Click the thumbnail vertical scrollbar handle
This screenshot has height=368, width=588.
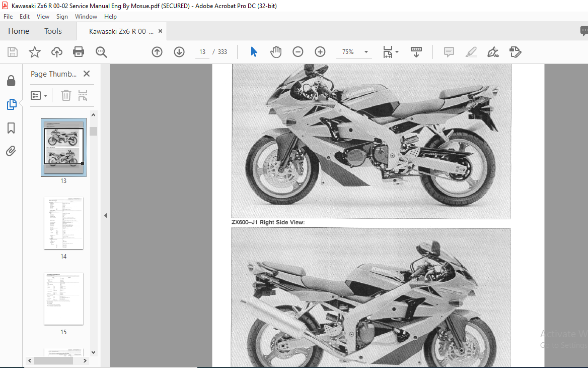93,131
